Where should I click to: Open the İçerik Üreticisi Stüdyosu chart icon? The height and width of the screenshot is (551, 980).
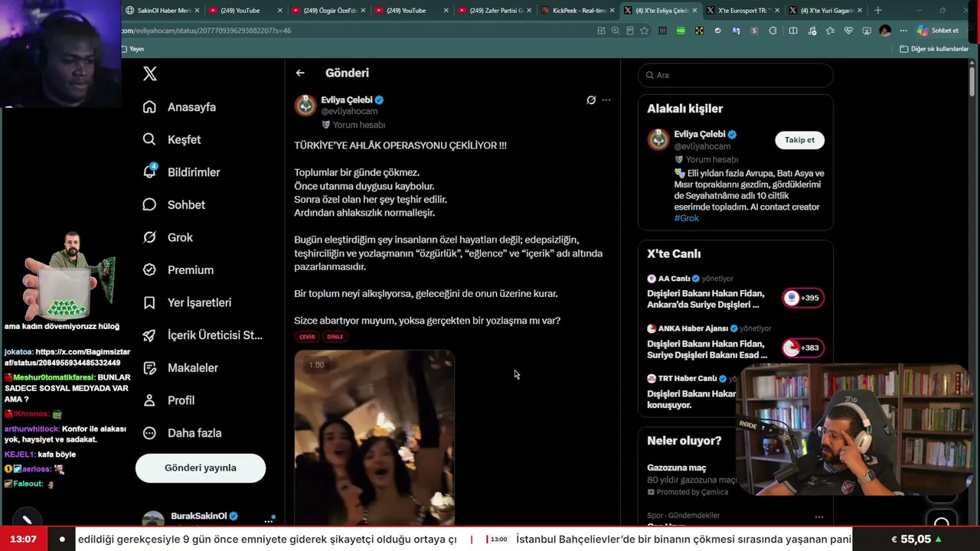tap(149, 335)
